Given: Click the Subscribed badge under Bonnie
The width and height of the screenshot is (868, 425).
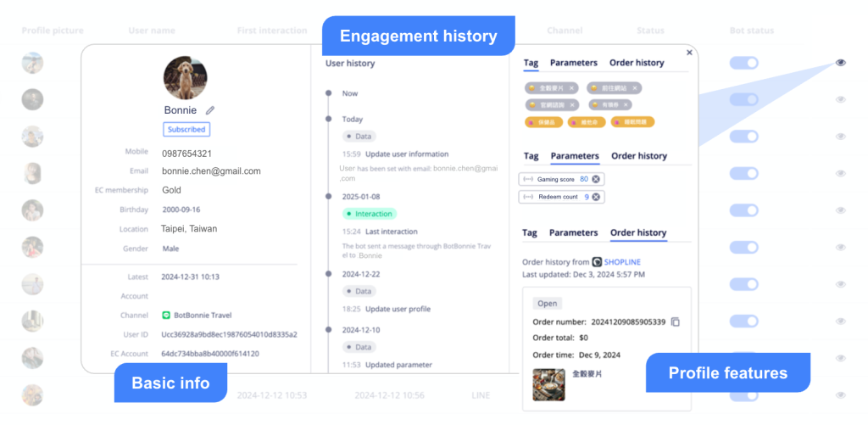Looking at the screenshot, I should 186,130.
